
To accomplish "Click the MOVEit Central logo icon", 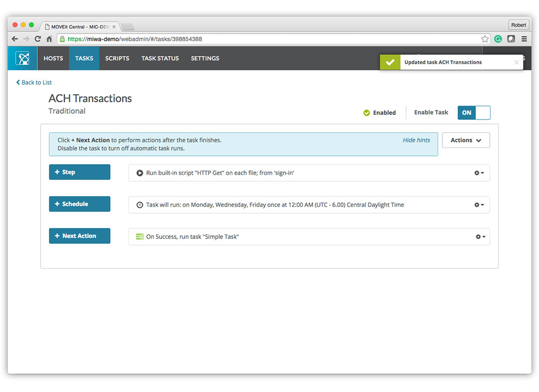I will point(23,58).
